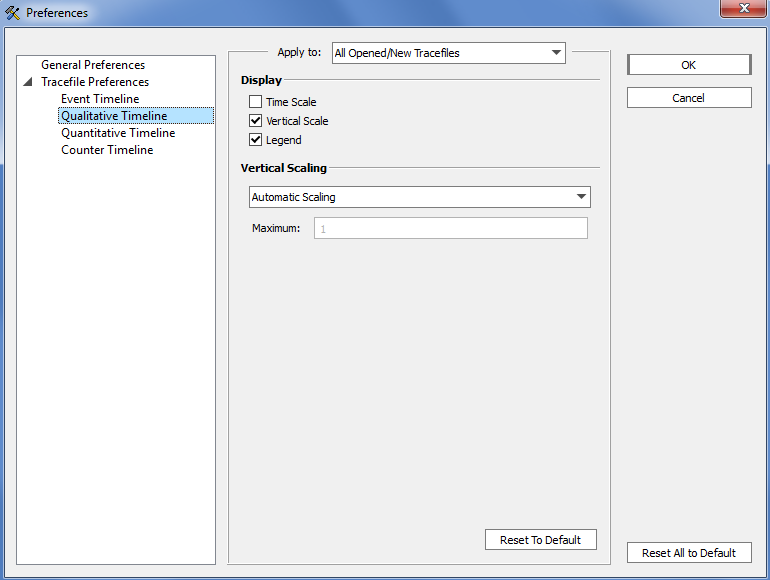Click the Maximum: label

tap(276, 228)
